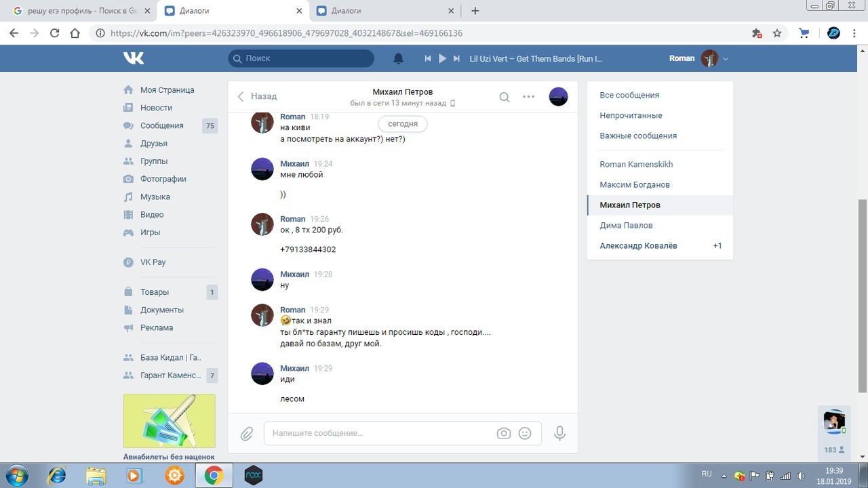The image size is (868, 488).
Task: Search within the conversation using magnifier icon
Action: pyautogui.click(x=505, y=97)
